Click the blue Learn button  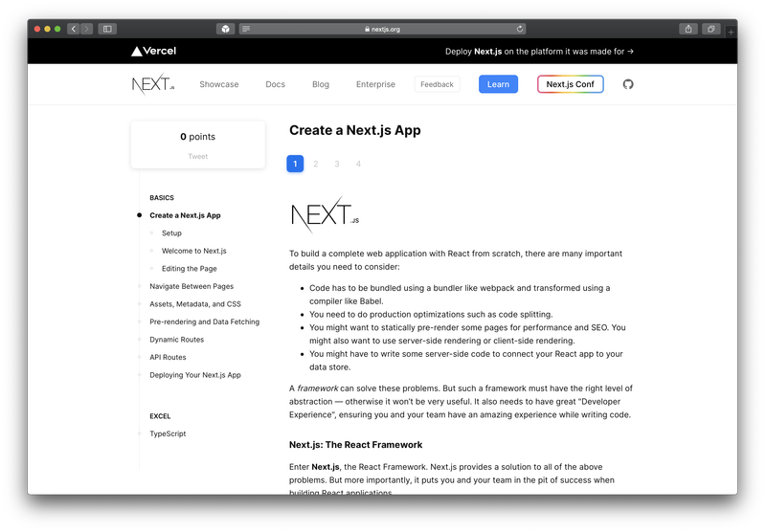pyautogui.click(x=498, y=84)
